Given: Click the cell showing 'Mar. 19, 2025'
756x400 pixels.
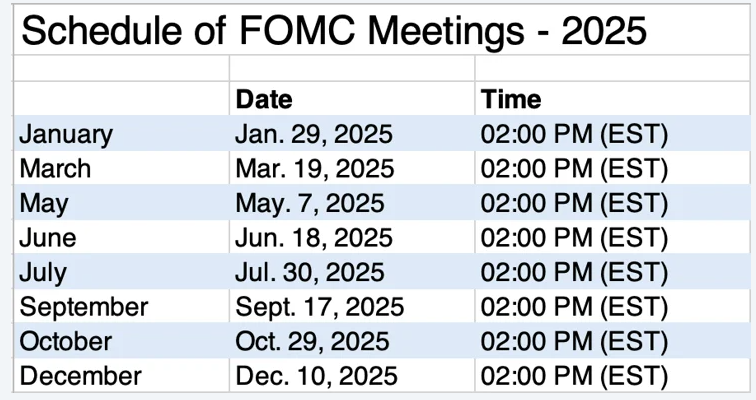Looking at the screenshot, I should 352,168.
